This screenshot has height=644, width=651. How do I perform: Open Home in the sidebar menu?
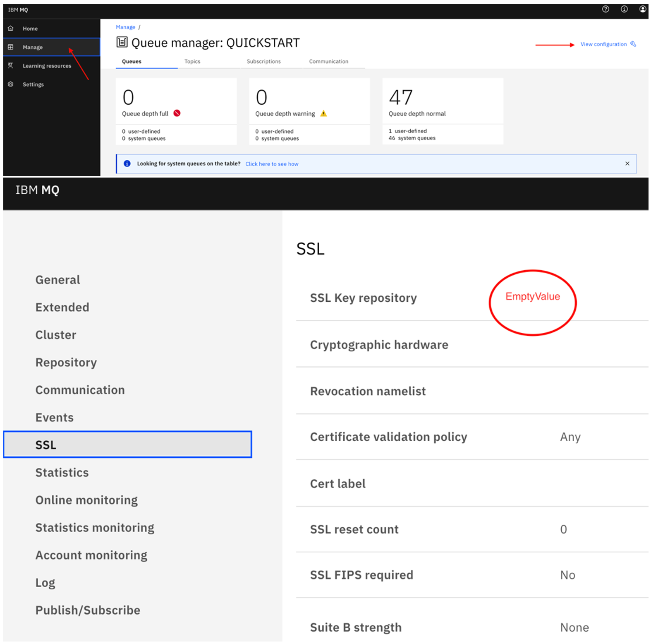tap(52, 29)
